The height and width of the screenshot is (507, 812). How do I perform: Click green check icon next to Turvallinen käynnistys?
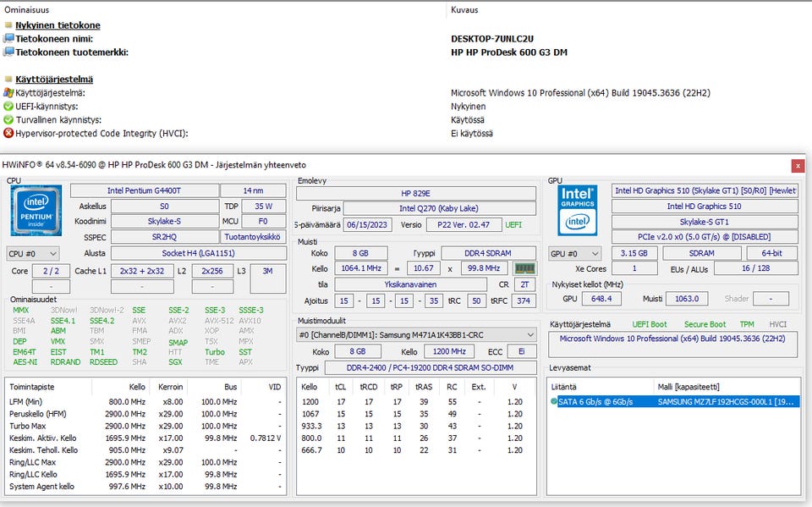pos(8,119)
